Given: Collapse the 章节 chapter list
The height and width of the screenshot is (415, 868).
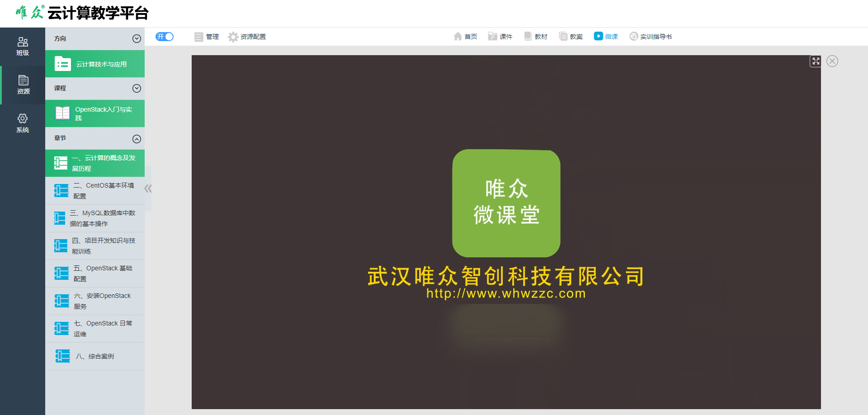Looking at the screenshot, I should 137,139.
